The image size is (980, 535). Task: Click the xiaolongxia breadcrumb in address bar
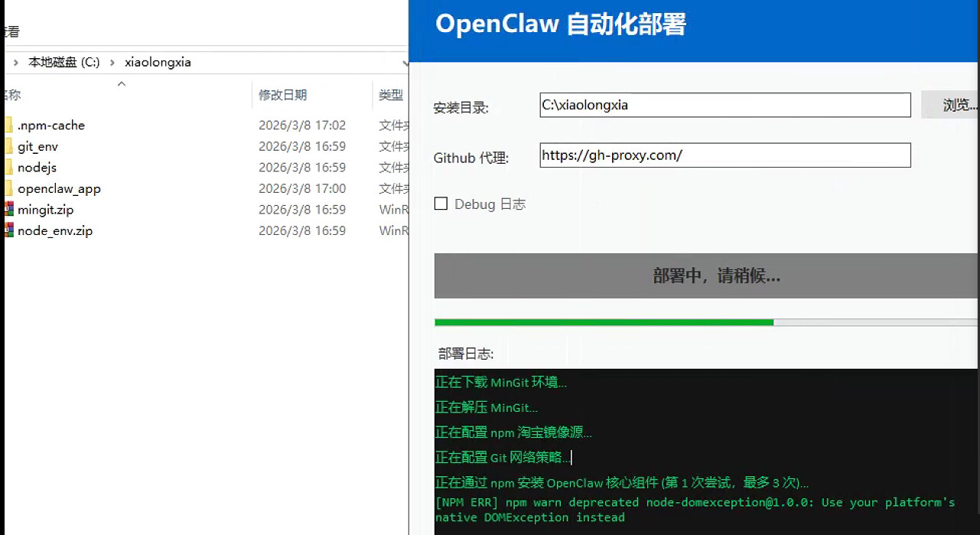coord(158,63)
